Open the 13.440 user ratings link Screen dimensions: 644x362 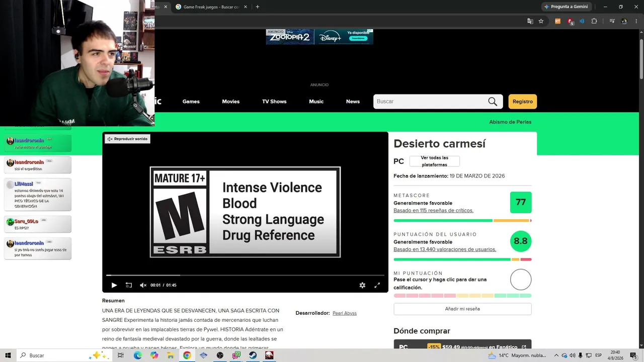[x=445, y=249]
